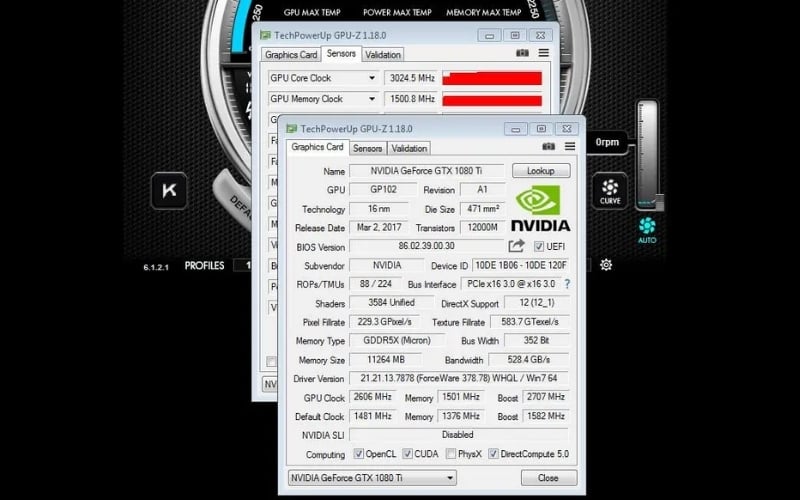Toggle the UEFI checkbox
Screen dimensions: 800x500
click(539, 246)
